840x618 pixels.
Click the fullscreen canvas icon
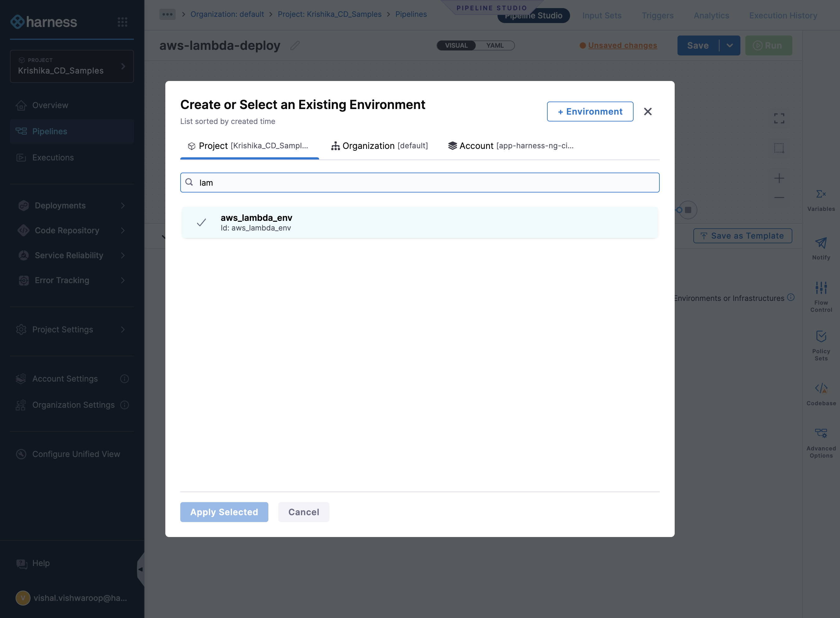(779, 119)
